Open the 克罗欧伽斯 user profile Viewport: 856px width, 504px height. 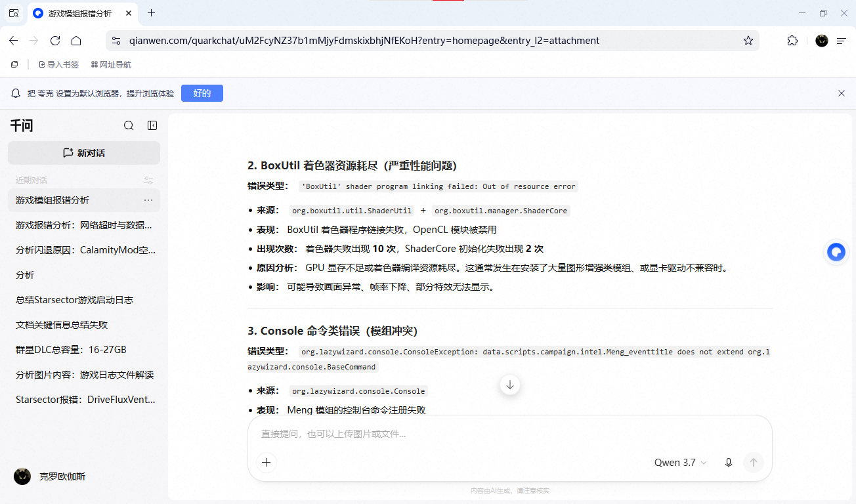pos(50,476)
